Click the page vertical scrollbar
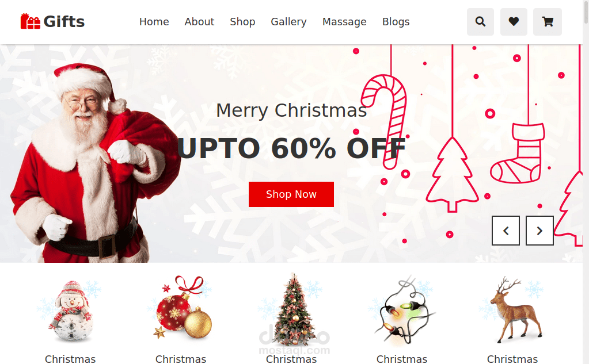Screen dimensions: 589x364 pyautogui.click(x=586, y=182)
